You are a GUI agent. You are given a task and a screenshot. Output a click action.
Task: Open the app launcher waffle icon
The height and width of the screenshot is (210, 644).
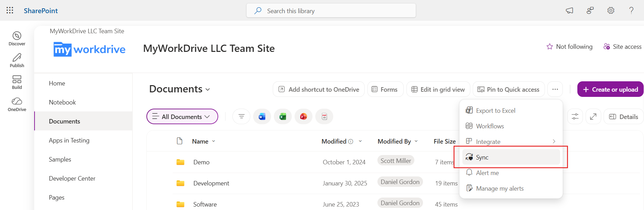tap(10, 10)
